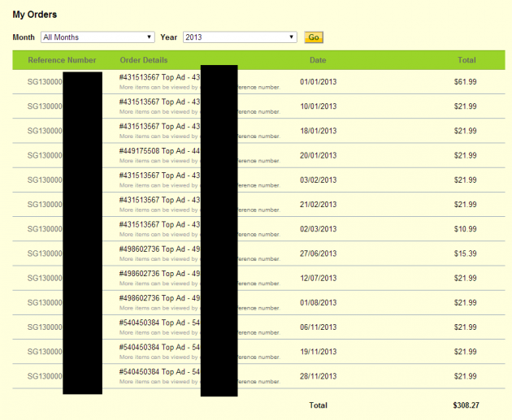Open reference number of the 10/01/2013 order
Screen dimensions: 512x420
coord(45,106)
